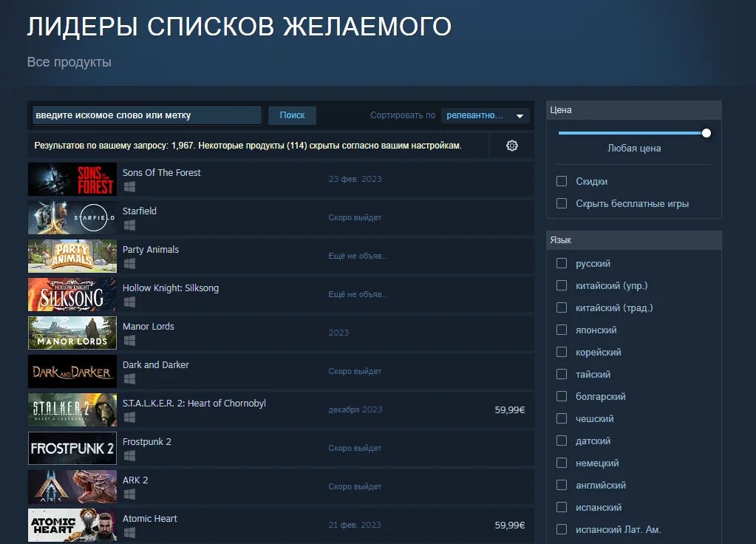Tick the болгарский language checkbox

(562, 396)
